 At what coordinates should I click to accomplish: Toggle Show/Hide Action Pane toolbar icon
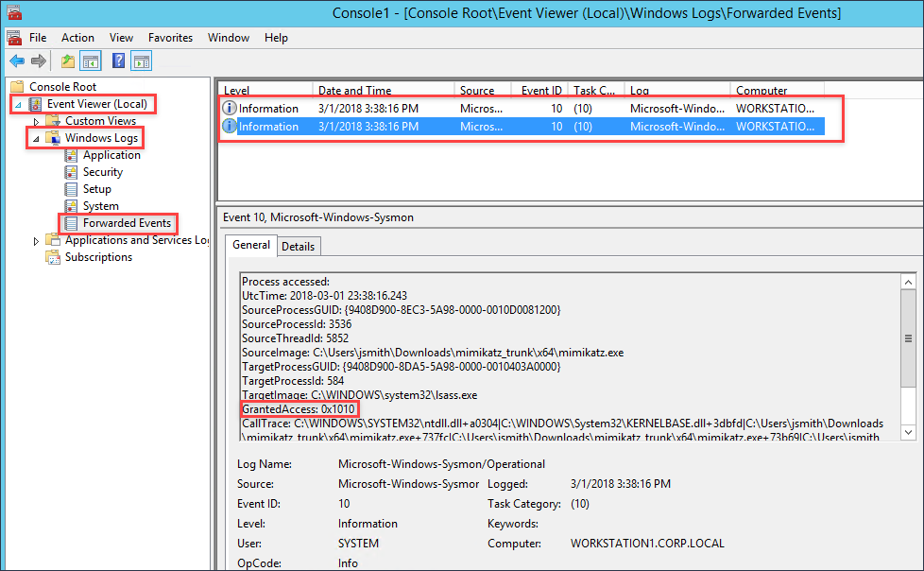tap(142, 61)
